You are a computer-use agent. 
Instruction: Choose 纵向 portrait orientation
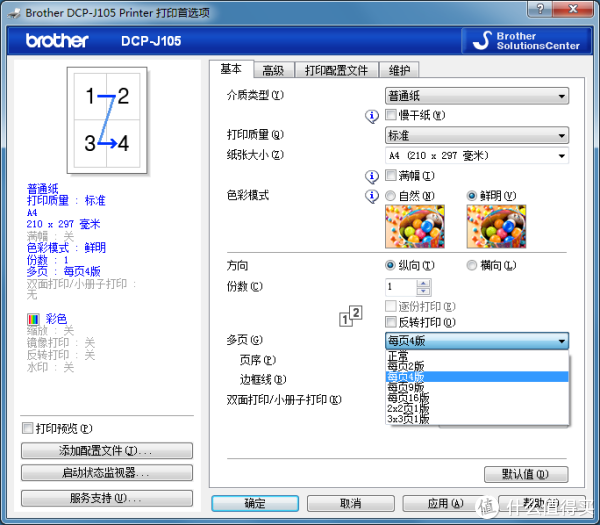[390, 265]
